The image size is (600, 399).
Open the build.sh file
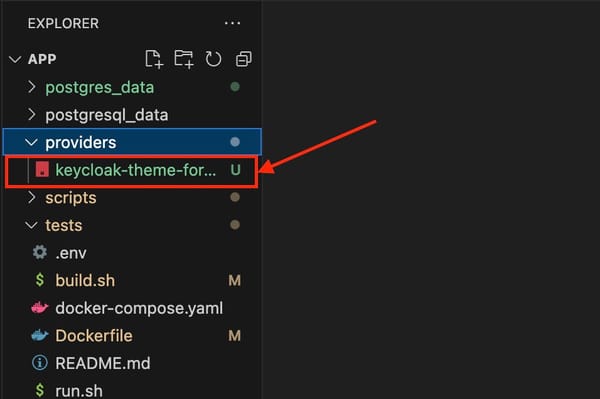click(85, 280)
